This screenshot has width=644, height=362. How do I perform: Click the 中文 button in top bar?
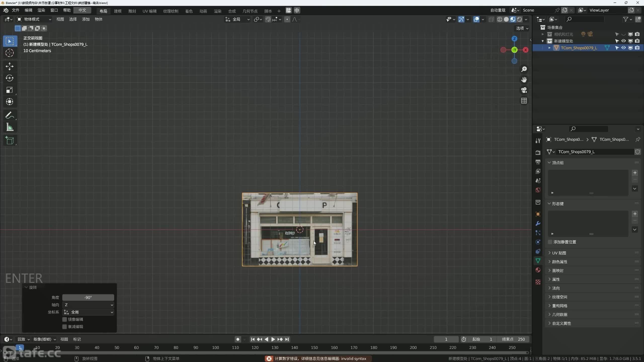coord(82,10)
